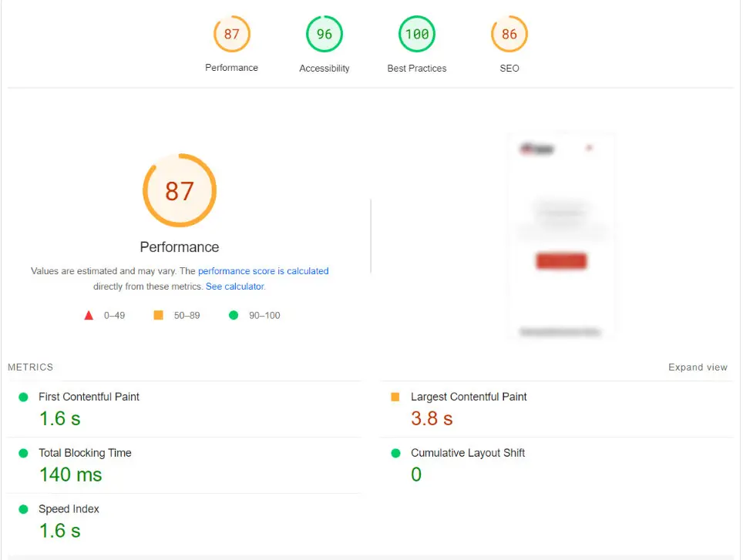Open the 'See calculator' link

(234, 286)
